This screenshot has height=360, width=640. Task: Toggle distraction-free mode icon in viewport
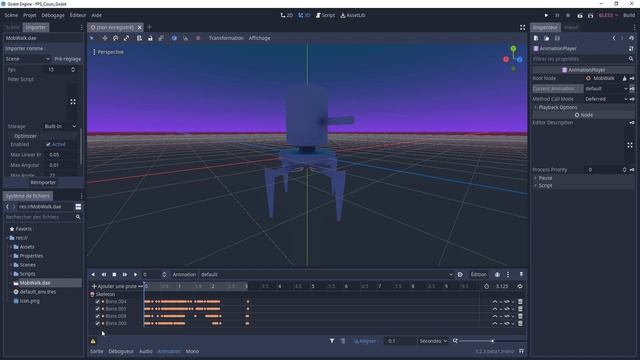click(x=522, y=27)
